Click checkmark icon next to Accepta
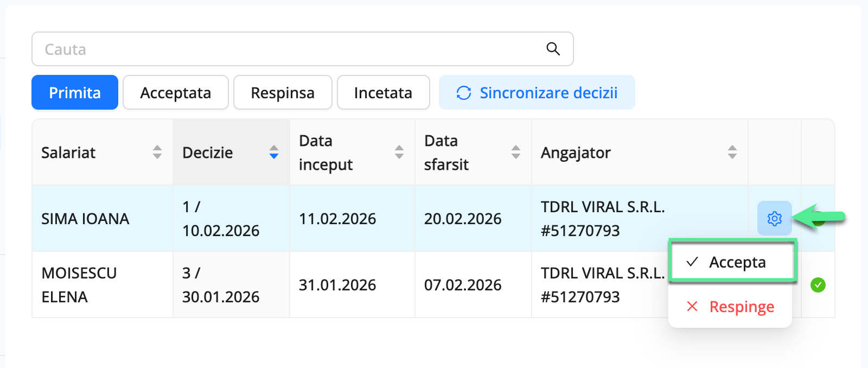The image size is (868, 368). [x=692, y=262]
